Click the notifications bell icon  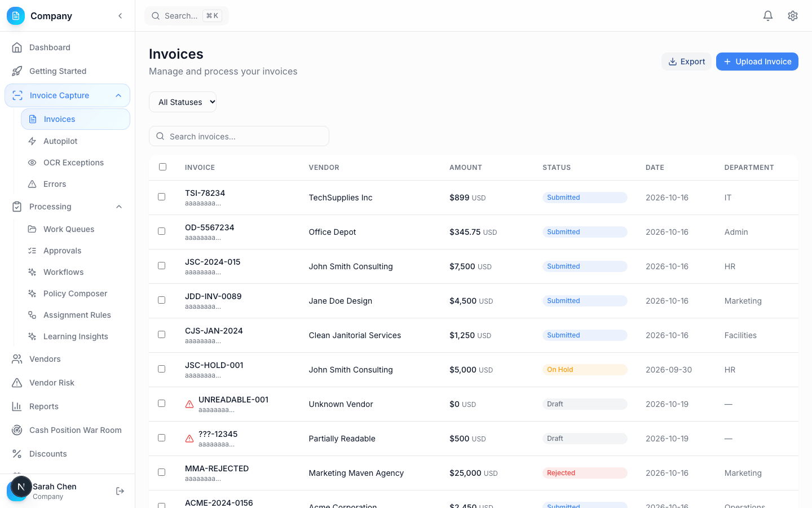pyautogui.click(x=768, y=16)
